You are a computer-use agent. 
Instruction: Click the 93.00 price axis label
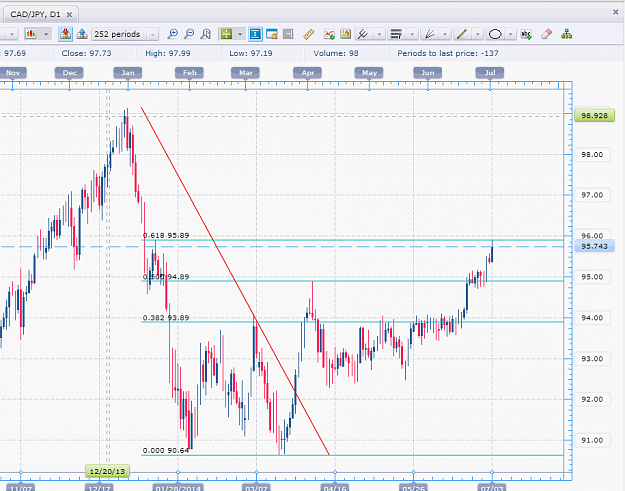[592, 359]
